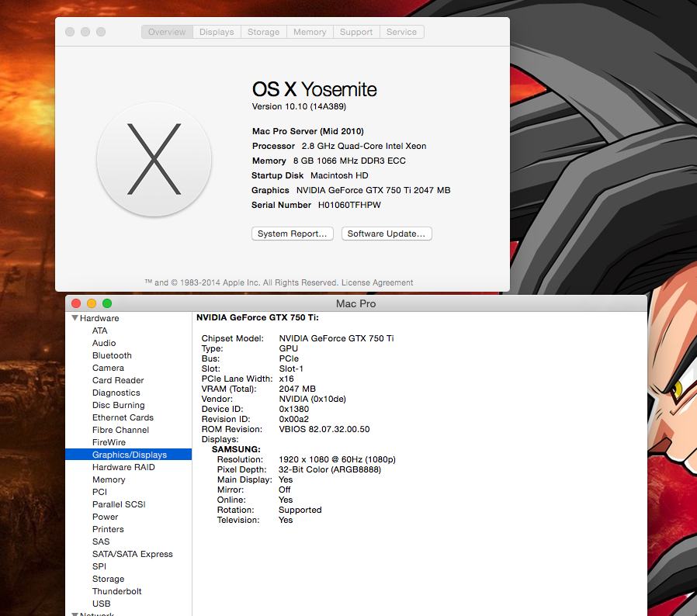
Task: Open the Displays tab
Action: [217, 32]
